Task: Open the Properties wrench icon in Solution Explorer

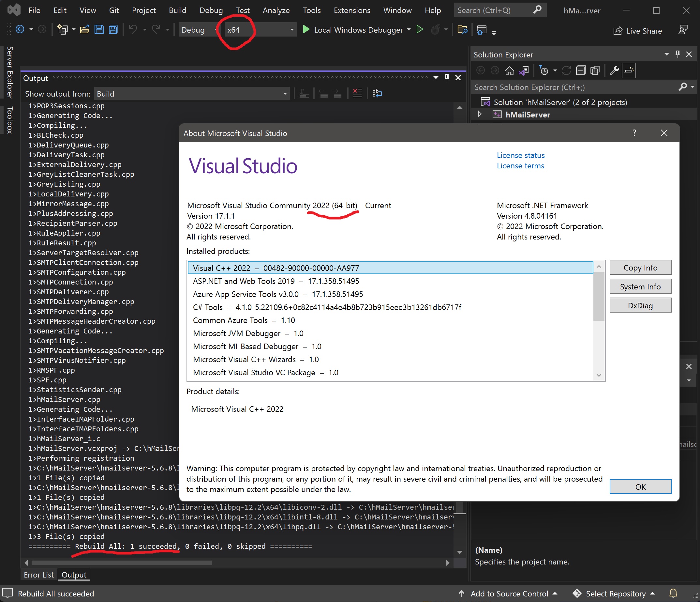Action: point(615,71)
